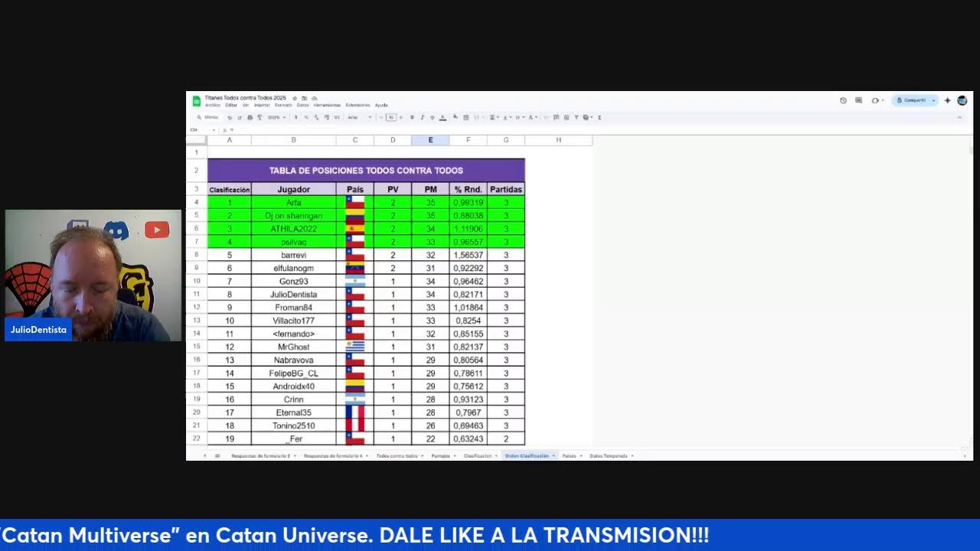980x551 pixels.
Task: Open horizontal align dropdown
Action: point(495,117)
